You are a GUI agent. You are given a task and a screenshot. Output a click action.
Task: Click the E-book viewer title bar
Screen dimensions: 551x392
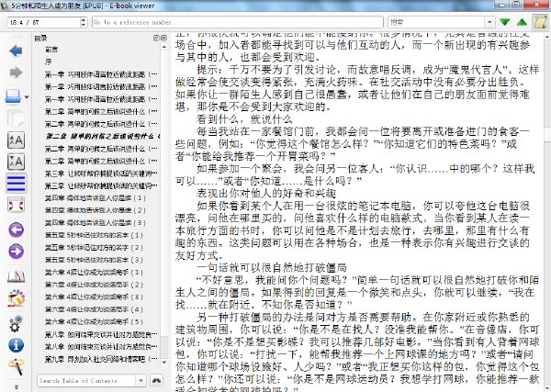(x=246, y=6)
